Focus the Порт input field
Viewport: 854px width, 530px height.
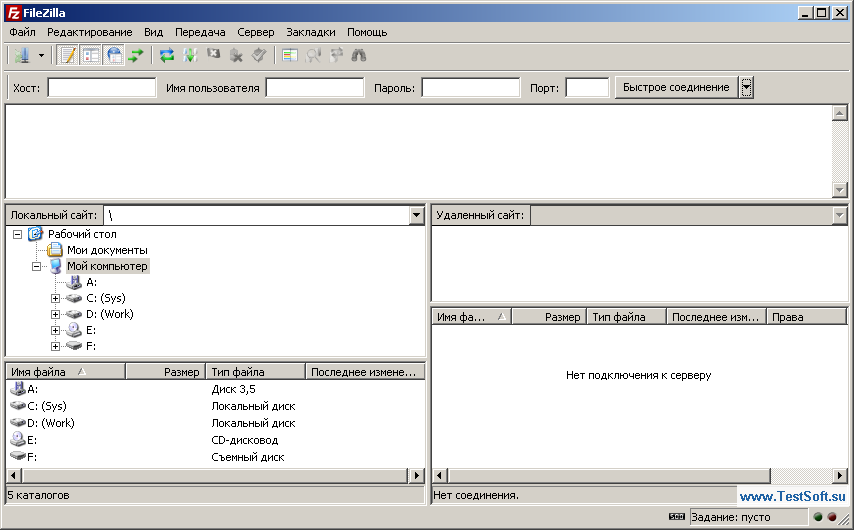587,88
